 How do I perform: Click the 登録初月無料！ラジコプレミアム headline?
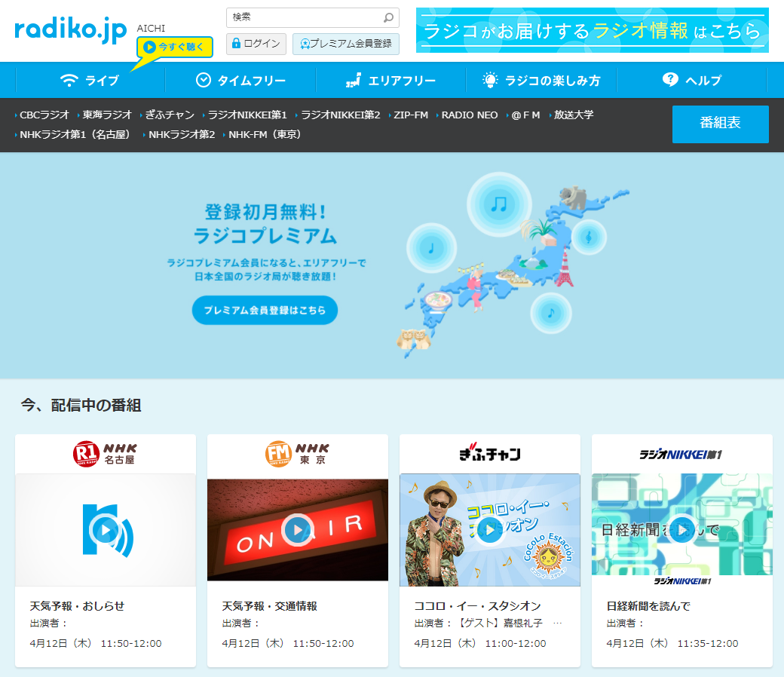coord(265,224)
